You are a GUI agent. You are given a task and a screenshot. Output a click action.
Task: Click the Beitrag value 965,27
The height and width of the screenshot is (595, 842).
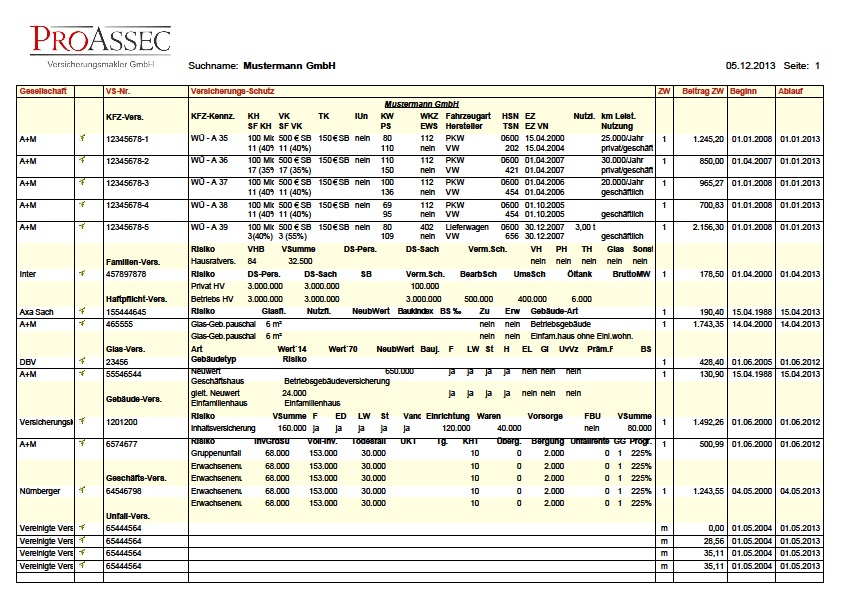pyautogui.click(x=712, y=183)
